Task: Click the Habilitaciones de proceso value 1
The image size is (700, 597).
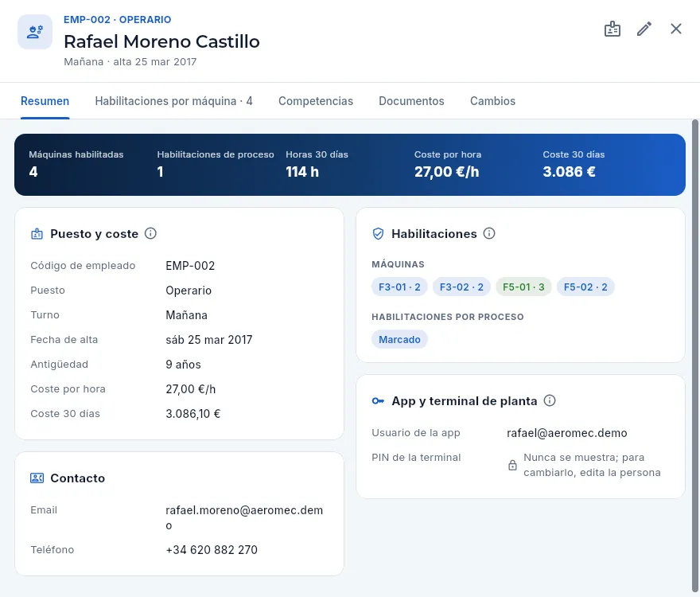Action: [160, 172]
